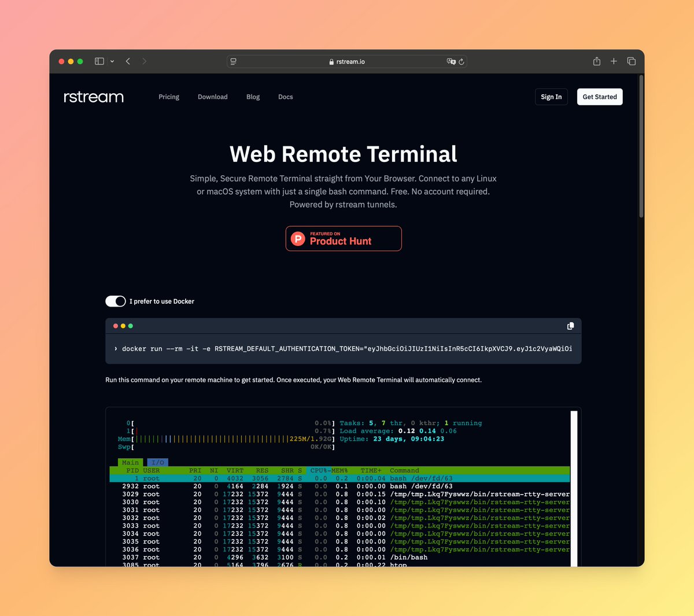This screenshot has height=616, width=694.
Task: Click the PID column header in htop
Action: coord(132,470)
